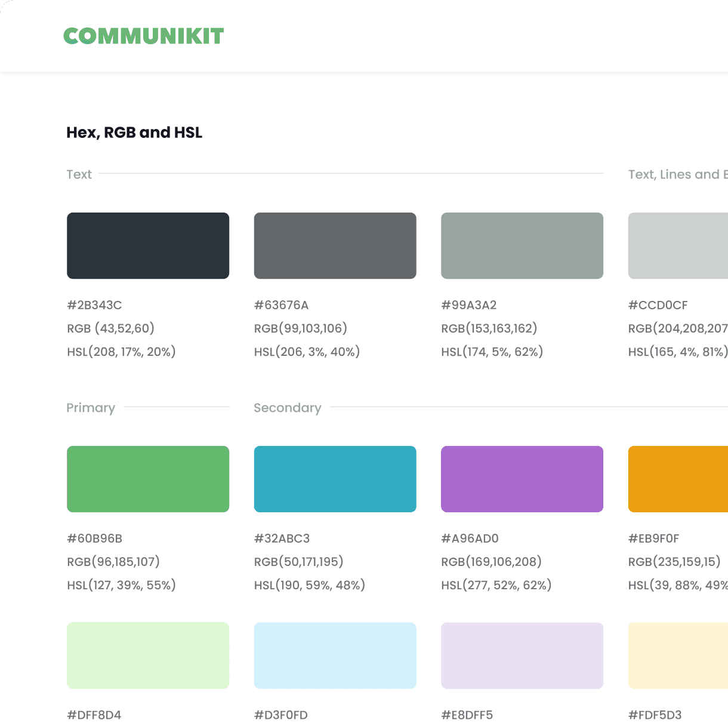This screenshot has width=728, height=723.
Task: Select the dark #2B343C color swatch
Action: pos(148,245)
